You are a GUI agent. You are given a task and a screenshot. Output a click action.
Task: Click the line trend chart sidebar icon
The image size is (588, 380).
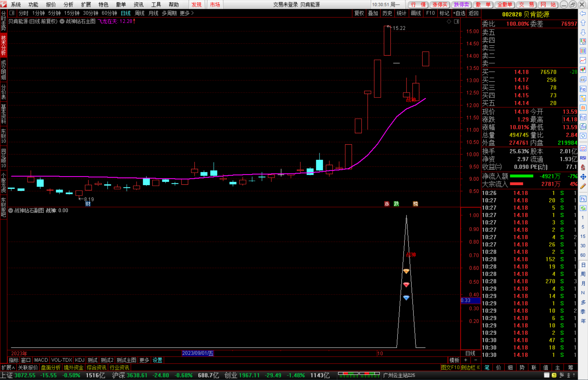583,60
